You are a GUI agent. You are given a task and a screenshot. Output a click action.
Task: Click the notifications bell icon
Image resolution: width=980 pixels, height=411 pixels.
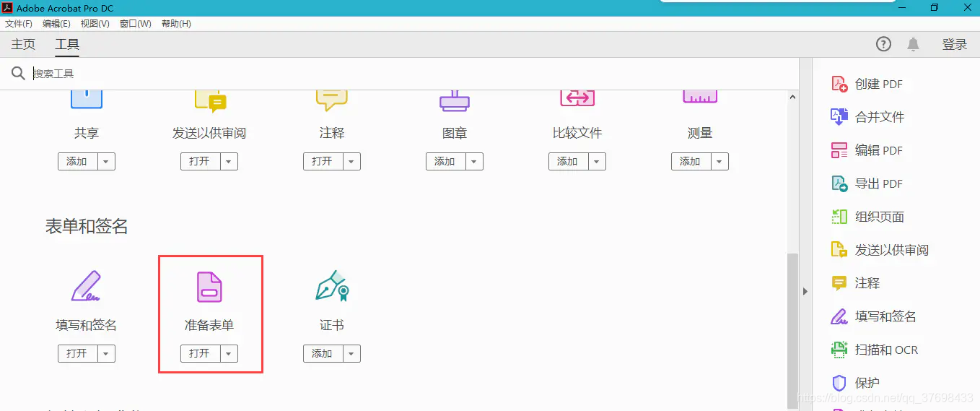click(913, 44)
